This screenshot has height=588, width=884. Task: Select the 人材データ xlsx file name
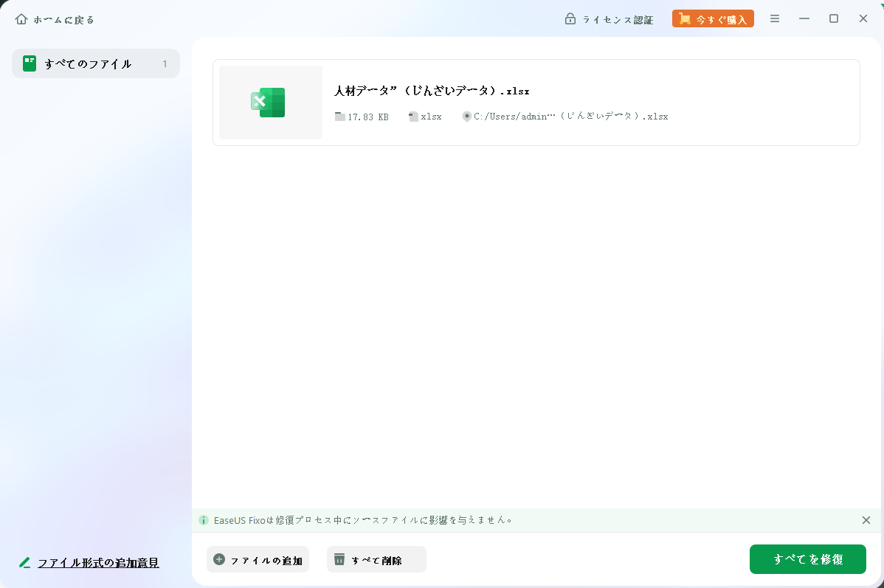click(432, 91)
